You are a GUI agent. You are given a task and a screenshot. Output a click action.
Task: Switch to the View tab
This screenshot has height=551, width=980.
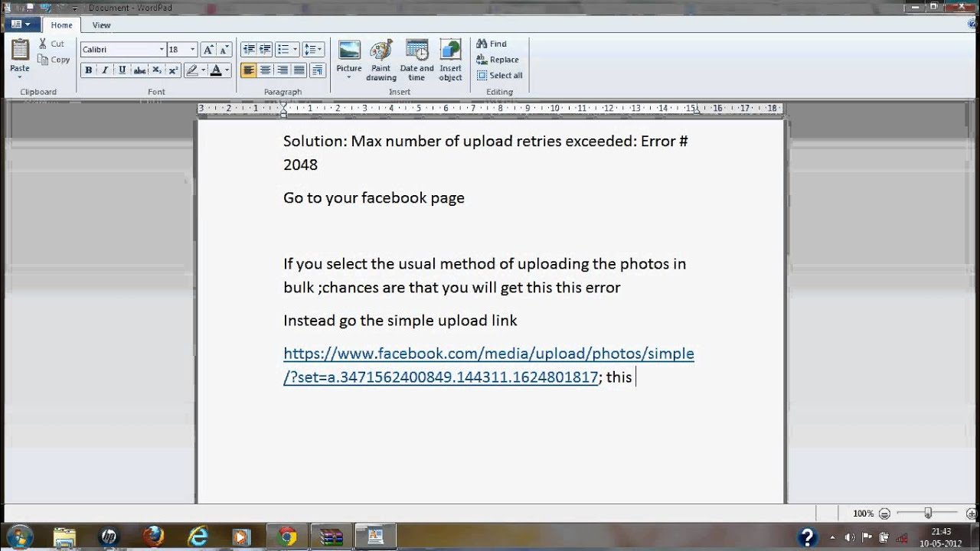pos(101,25)
